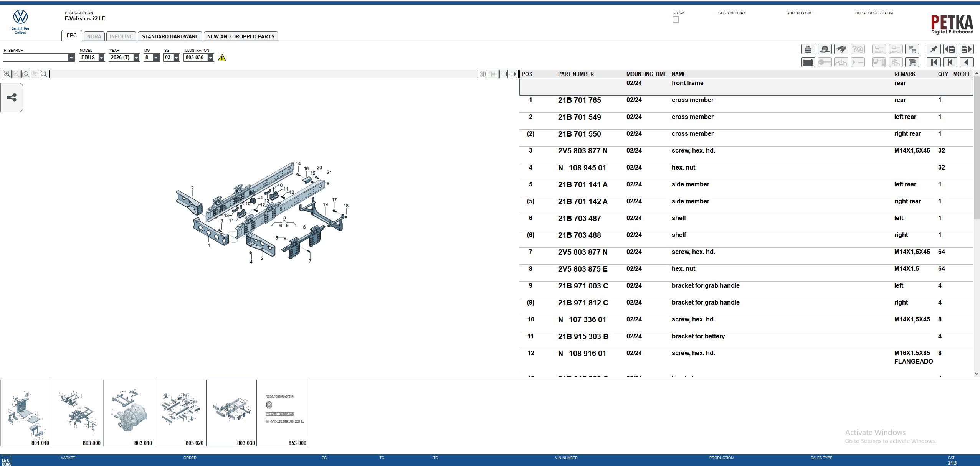Click the binoculars search icon

841,49
